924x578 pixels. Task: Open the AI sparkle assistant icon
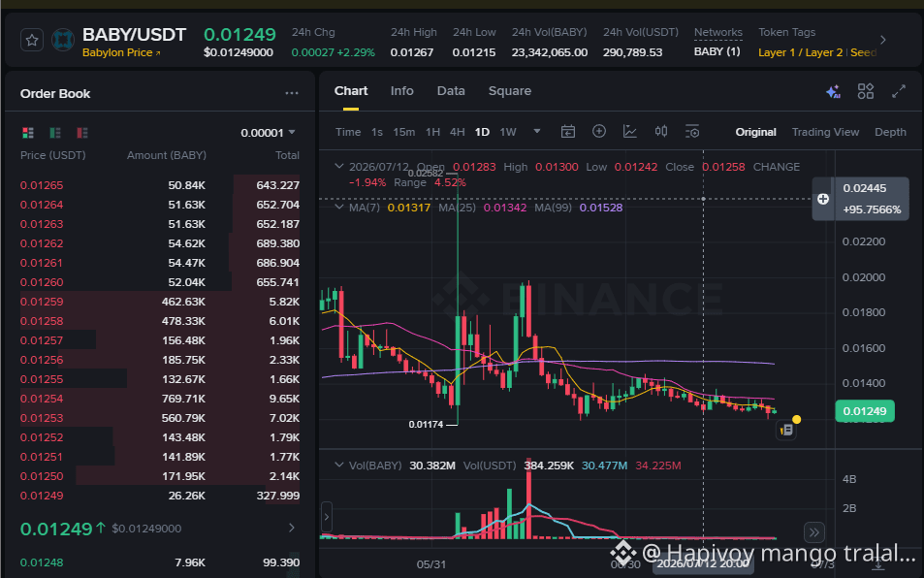tap(833, 91)
